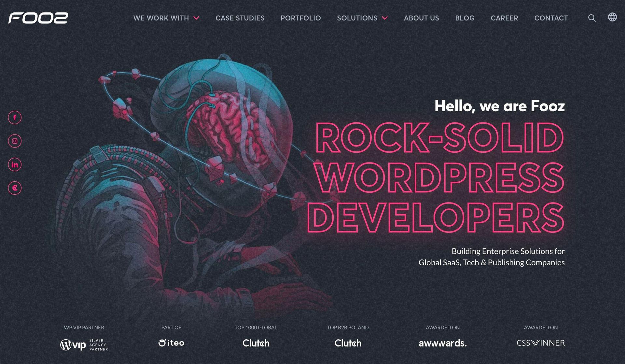Viewport: 625px width, 364px height.
Task: Go to the Career page
Action: tap(504, 18)
